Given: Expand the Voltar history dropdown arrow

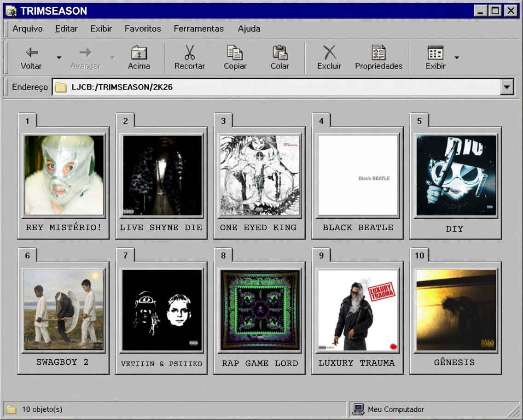Looking at the screenshot, I should [59, 58].
